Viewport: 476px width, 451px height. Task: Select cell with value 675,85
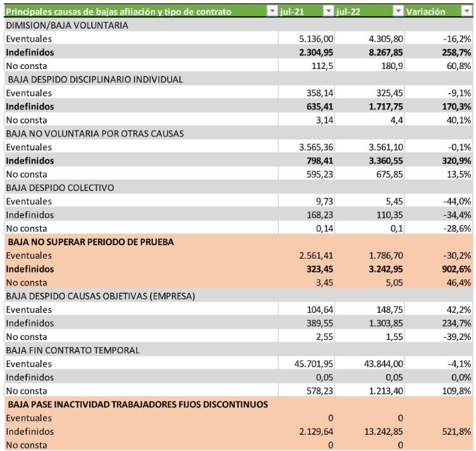click(x=369, y=174)
